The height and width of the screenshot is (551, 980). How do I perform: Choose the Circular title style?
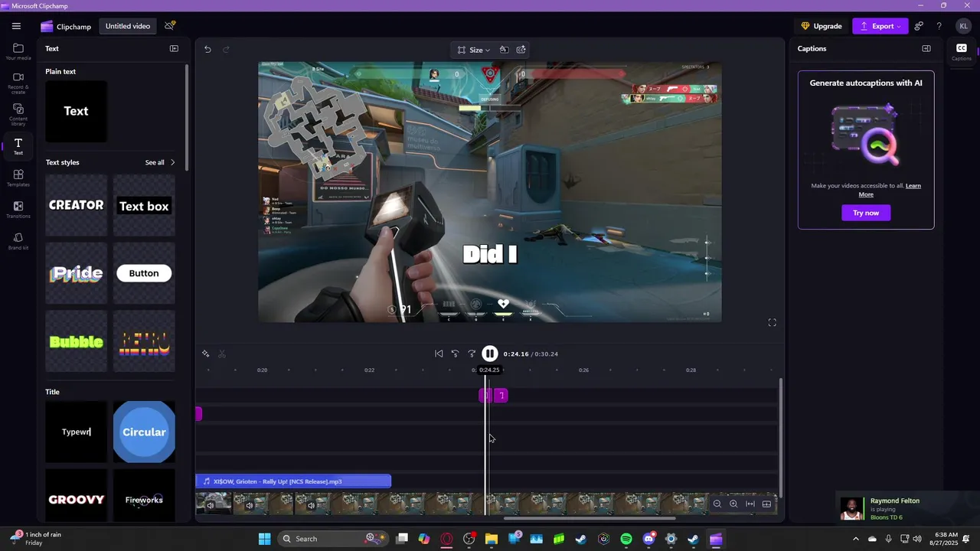click(144, 432)
